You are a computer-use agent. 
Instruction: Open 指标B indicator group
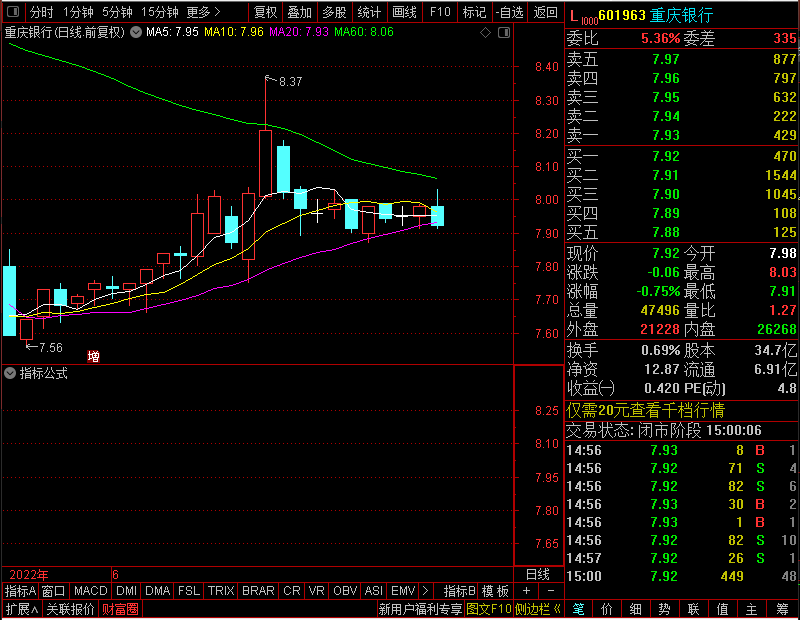(x=460, y=591)
